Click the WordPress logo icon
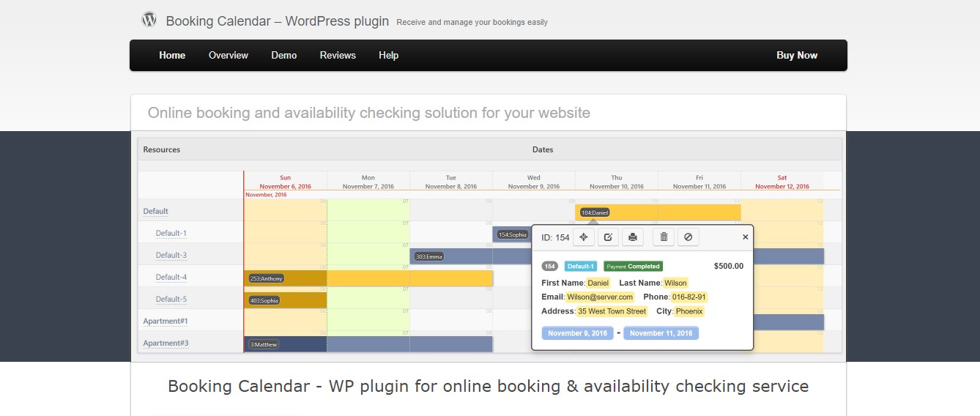 coord(149,20)
